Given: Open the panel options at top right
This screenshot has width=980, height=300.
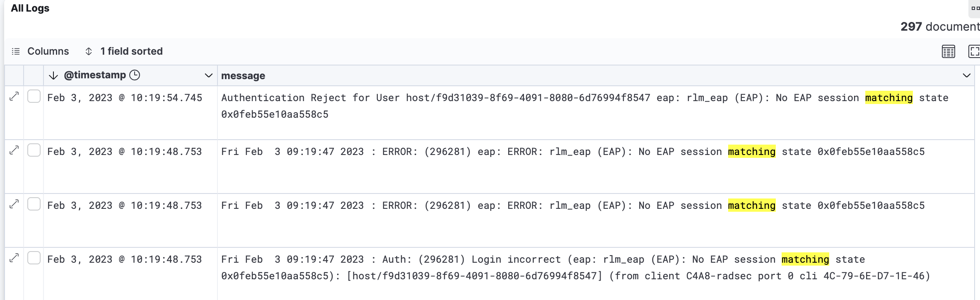Looking at the screenshot, I should [x=975, y=8].
